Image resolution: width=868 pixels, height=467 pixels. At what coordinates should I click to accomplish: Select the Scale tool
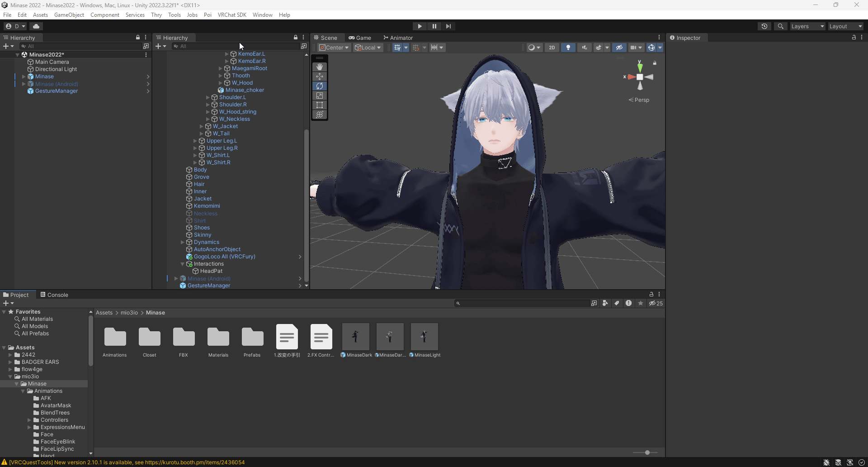pos(320,95)
